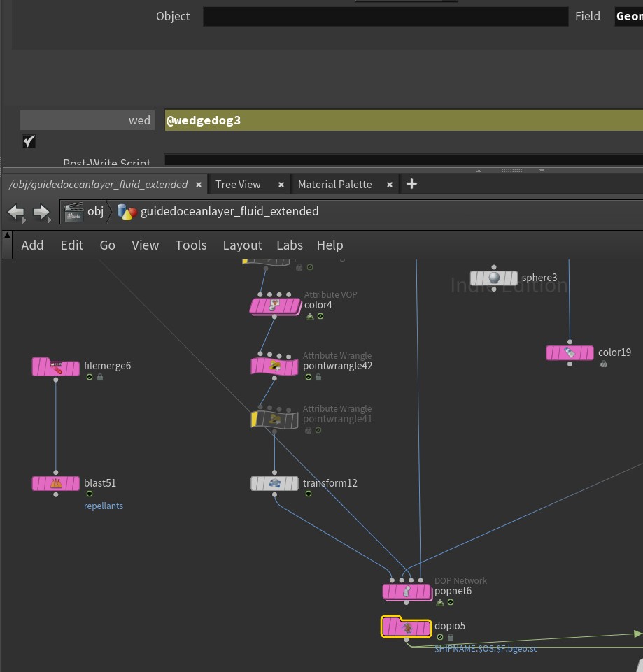Click the pane divider down arrow
643x672 pixels.
click(542, 171)
